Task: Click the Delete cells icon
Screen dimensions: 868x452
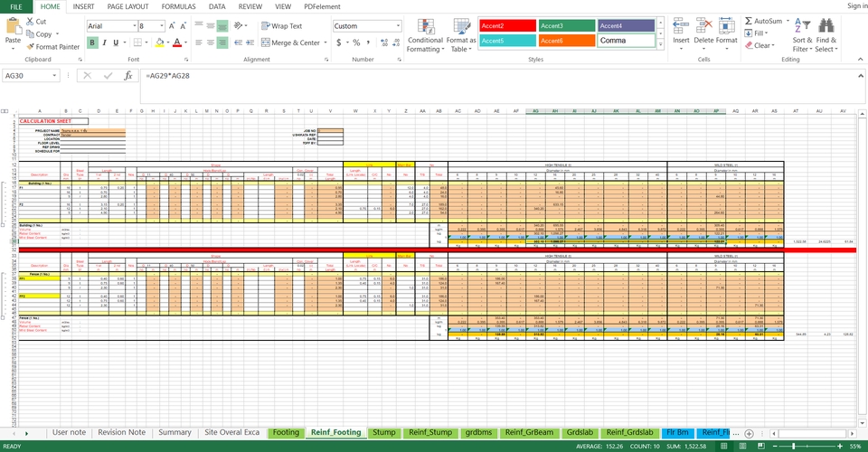Action: [703, 26]
